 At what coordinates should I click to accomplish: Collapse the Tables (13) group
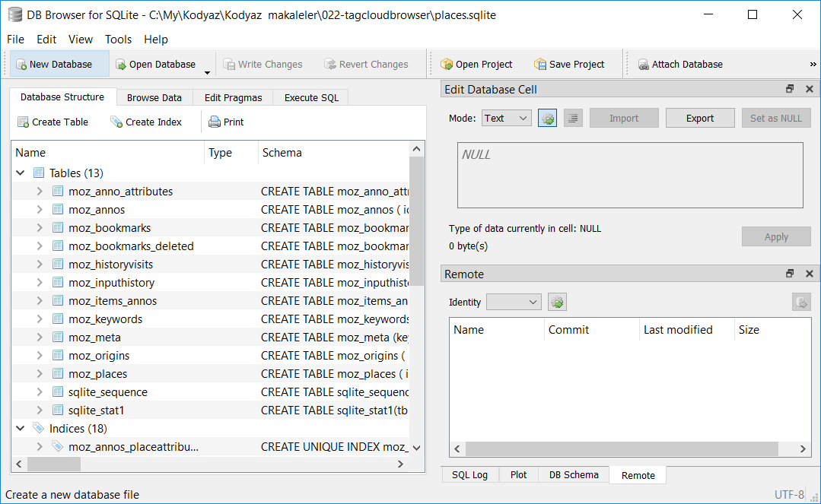point(21,173)
